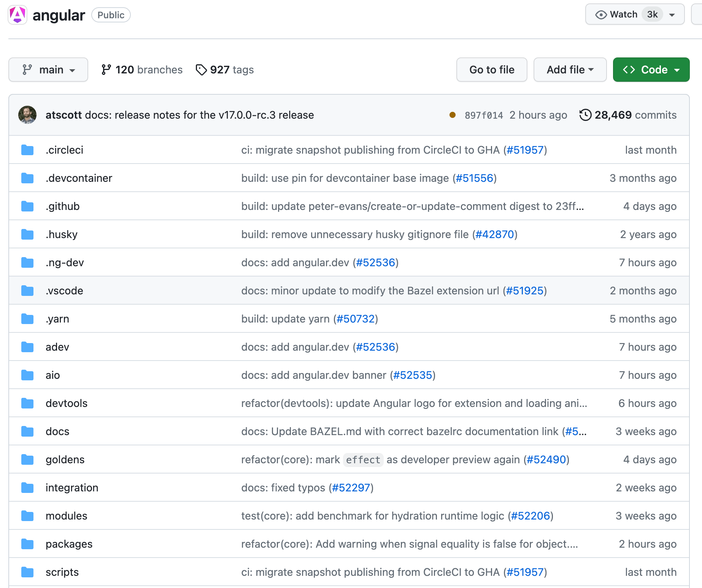Open the .circleci folder icon
The width and height of the screenshot is (702, 588).
tap(27, 150)
